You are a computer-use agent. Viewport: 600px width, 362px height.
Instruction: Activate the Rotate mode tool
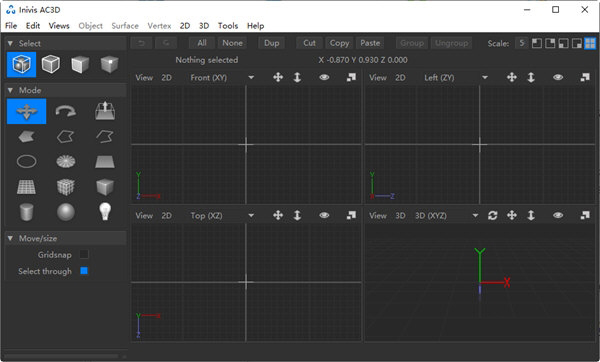point(66,111)
